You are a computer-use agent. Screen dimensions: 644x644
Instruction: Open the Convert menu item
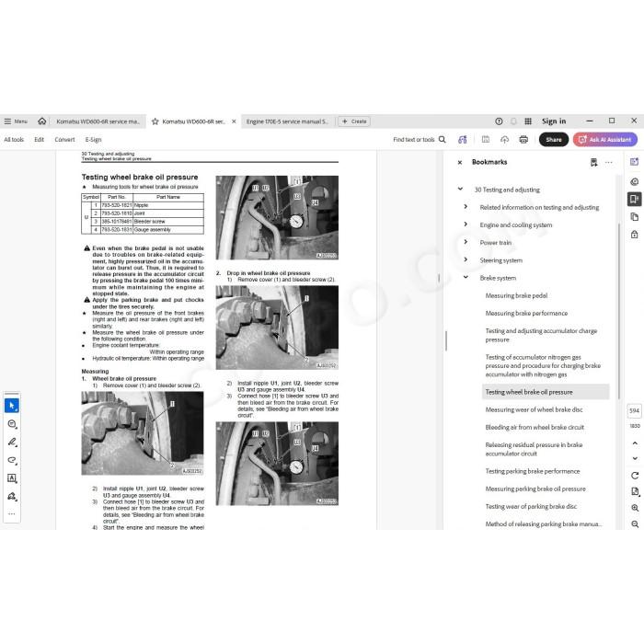coord(65,140)
